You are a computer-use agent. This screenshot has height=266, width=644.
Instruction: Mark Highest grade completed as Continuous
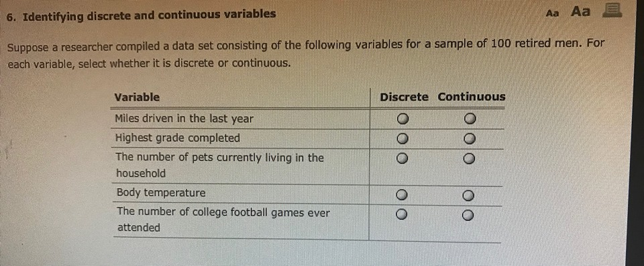click(x=470, y=139)
